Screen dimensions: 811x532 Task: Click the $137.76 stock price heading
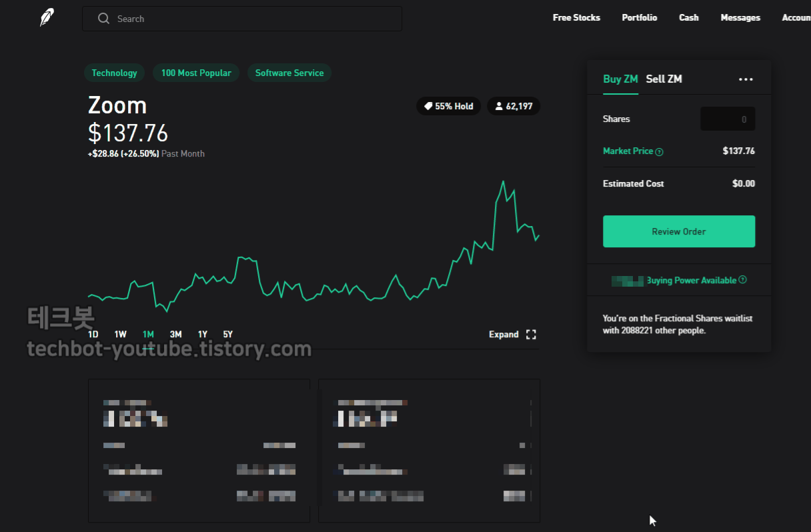(x=128, y=133)
